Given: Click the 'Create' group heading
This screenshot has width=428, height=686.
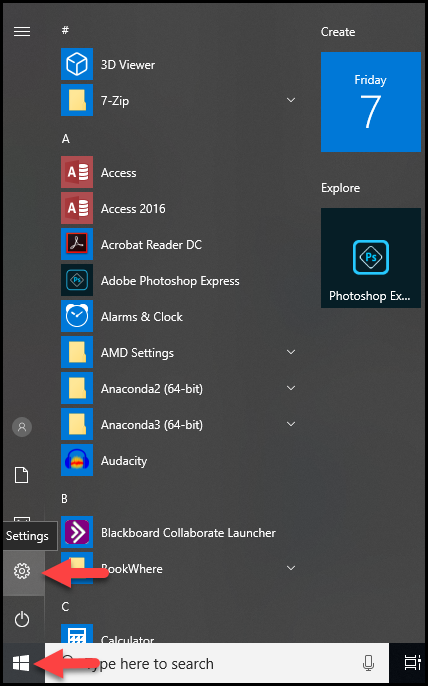Looking at the screenshot, I should click(x=338, y=32).
